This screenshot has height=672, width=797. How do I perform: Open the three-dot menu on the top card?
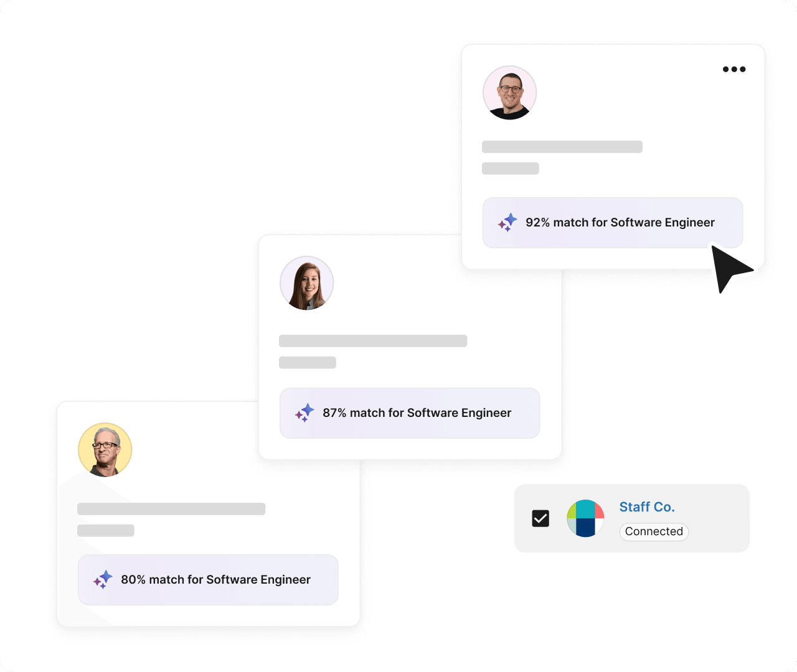pos(733,69)
